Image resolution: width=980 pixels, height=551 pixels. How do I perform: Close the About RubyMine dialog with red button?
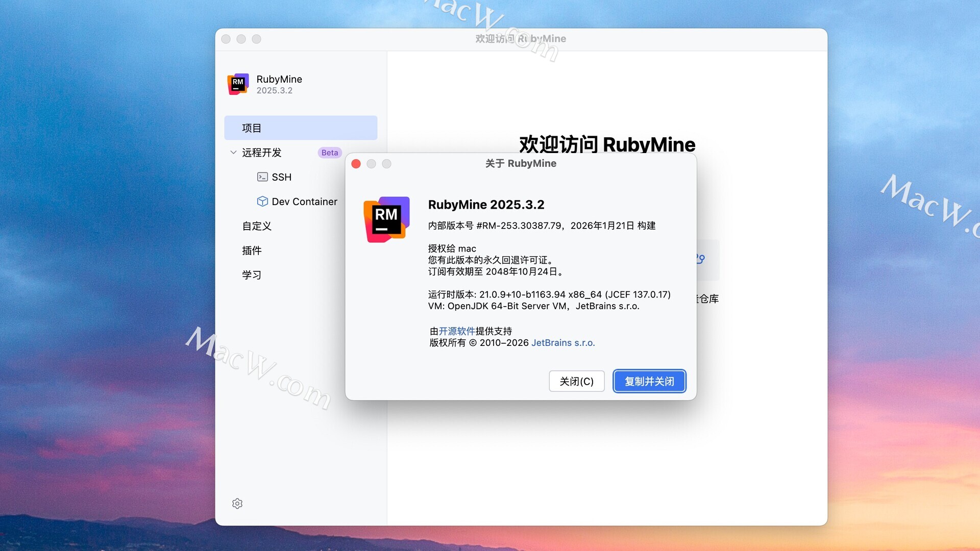click(356, 164)
